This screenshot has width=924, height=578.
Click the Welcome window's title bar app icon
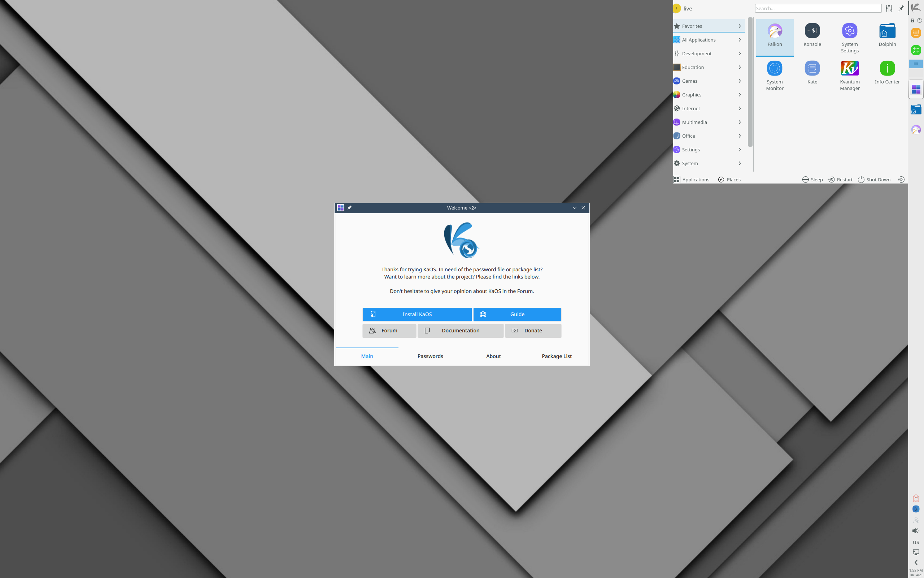point(341,208)
